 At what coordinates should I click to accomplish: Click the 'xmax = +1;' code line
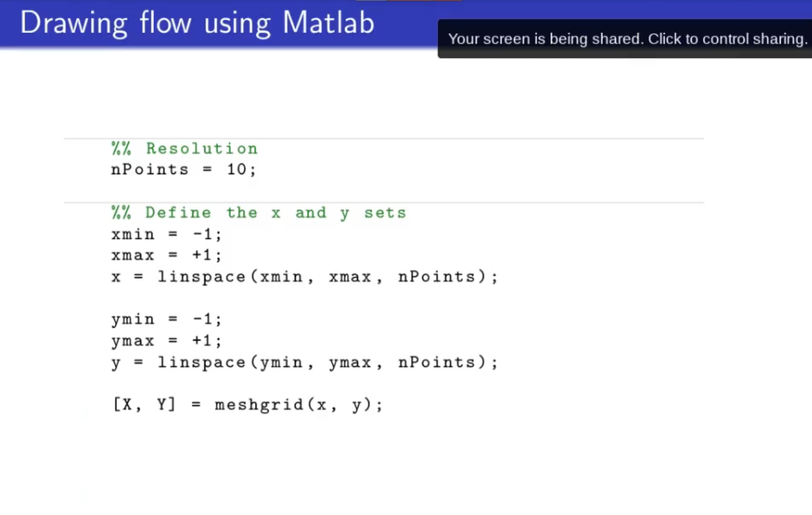(x=166, y=255)
